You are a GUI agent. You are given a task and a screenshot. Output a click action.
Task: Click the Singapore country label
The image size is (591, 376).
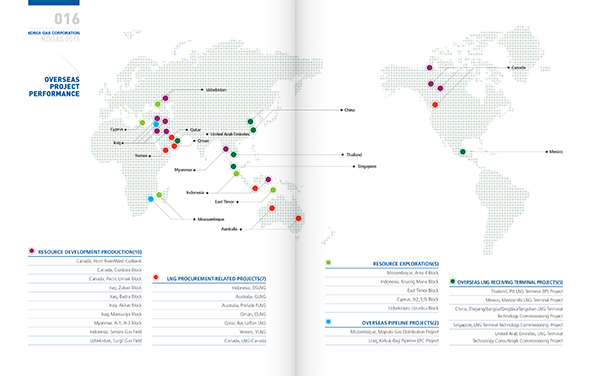click(x=367, y=166)
